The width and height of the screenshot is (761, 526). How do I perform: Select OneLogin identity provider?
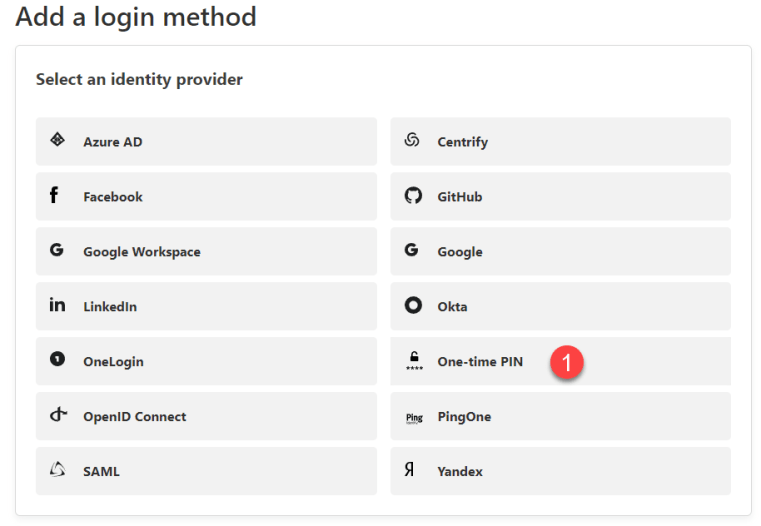click(206, 361)
